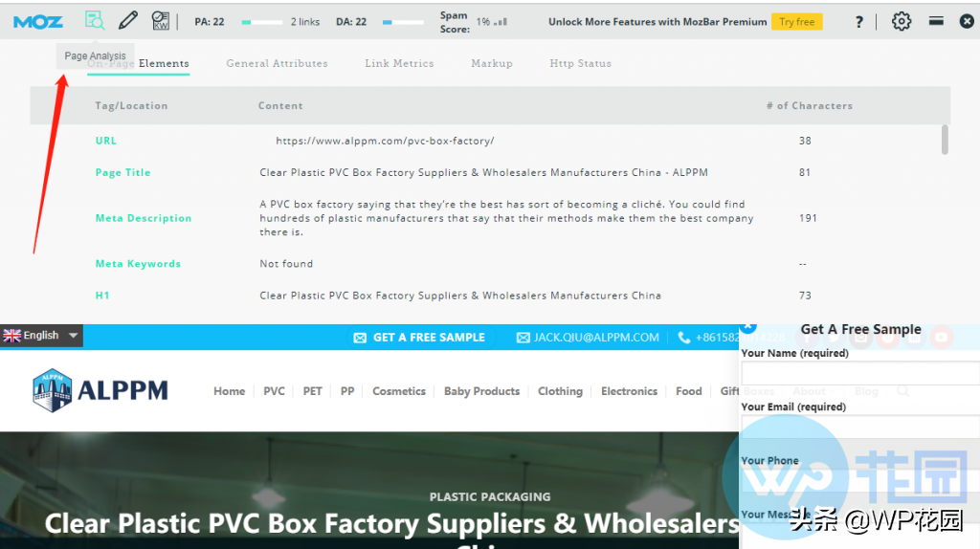Click the envelope icon beside GET A FREE SAMPLE
Viewport: 980px width, 549px height.
coord(360,338)
